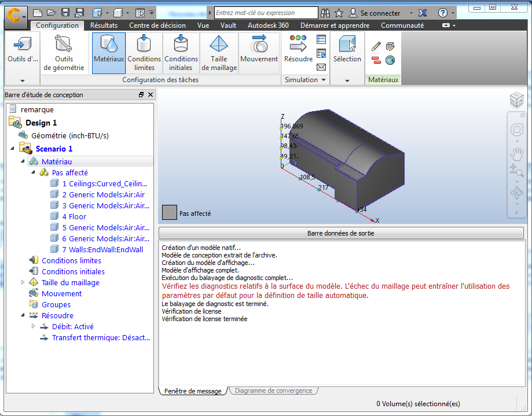Image resolution: width=532 pixels, height=416 pixels.
Task: Click the ViewCube above the navigation bar
Action: click(x=516, y=100)
